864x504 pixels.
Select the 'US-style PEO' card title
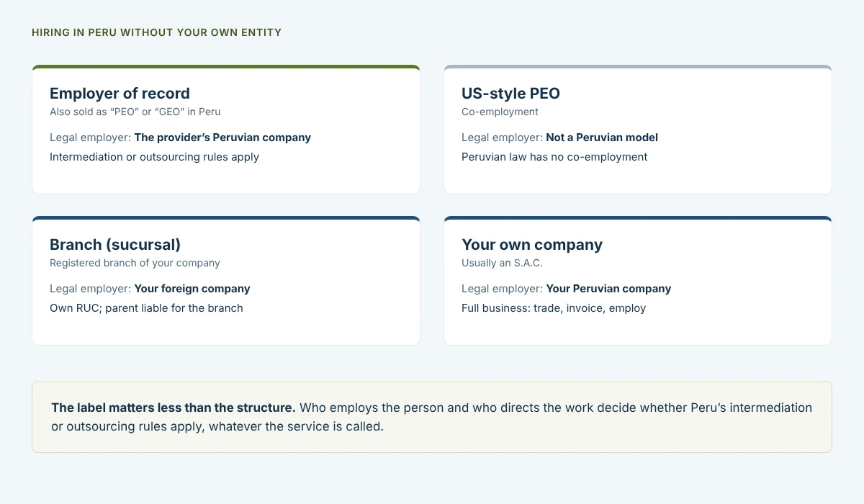[x=510, y=94]
